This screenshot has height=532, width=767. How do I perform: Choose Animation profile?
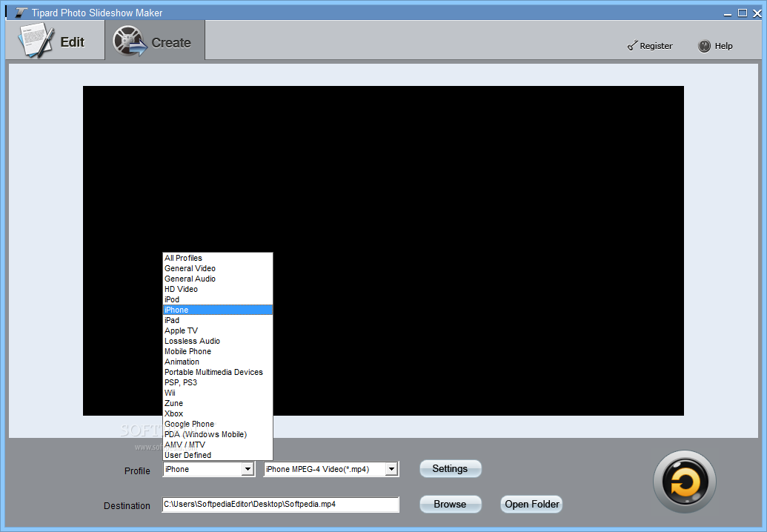pos(217,362)
